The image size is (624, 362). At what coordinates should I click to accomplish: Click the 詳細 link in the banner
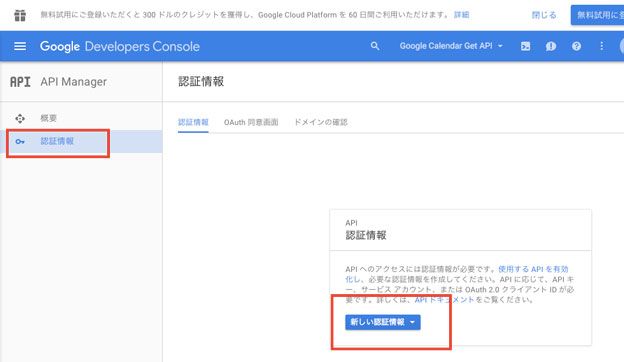462,15
